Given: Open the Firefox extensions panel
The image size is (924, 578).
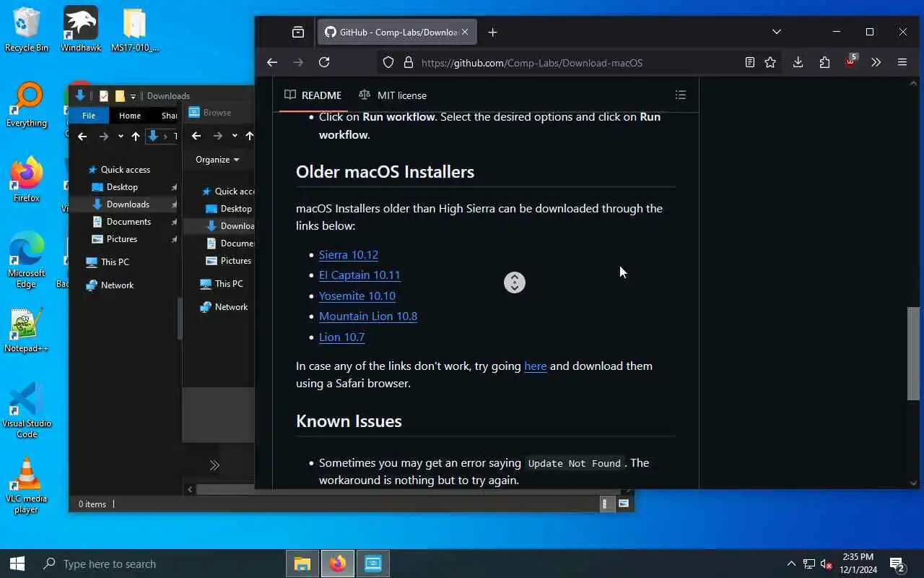Looking at the screenshot, I should (x=824, y=63).
